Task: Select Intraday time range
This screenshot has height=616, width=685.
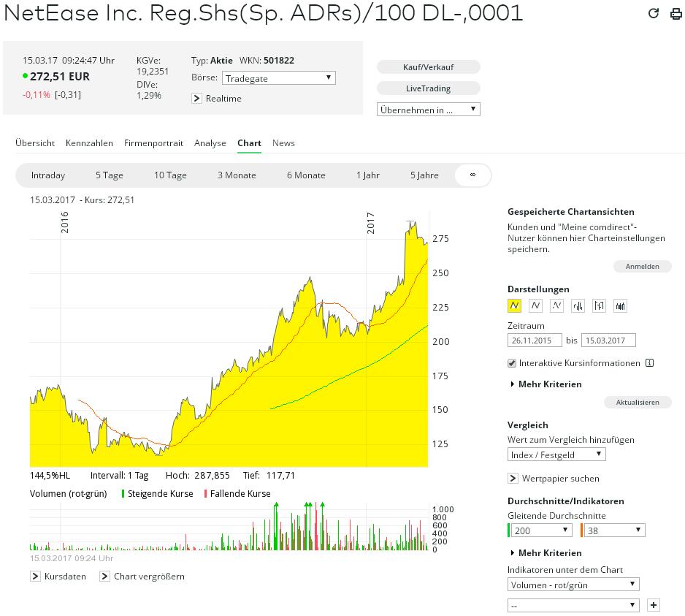Action: (48, 175)
